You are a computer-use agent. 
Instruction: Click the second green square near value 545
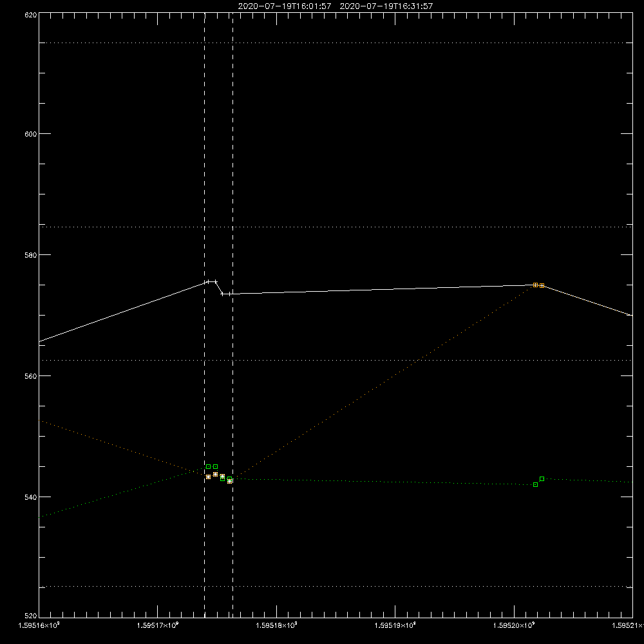pyautogui.click(x=215, y=466)
